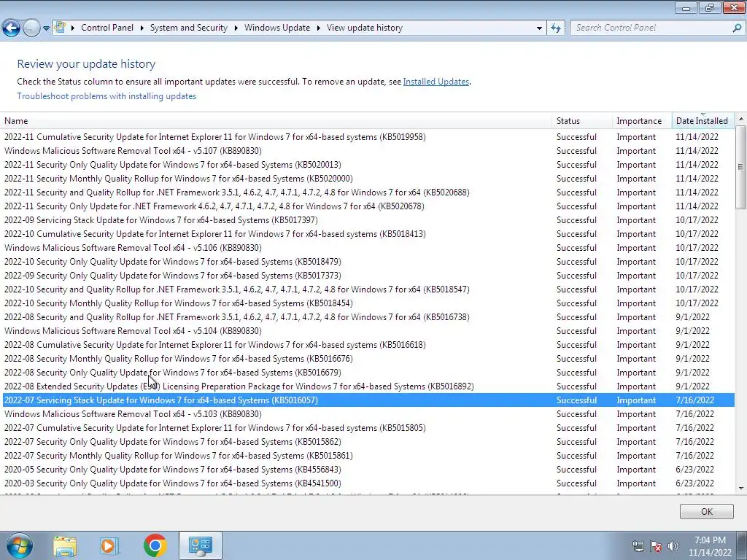Select the KB5020000 Monthly Quality Rollup row
Screen dimensions: 747x560
[x=368, y=179]
